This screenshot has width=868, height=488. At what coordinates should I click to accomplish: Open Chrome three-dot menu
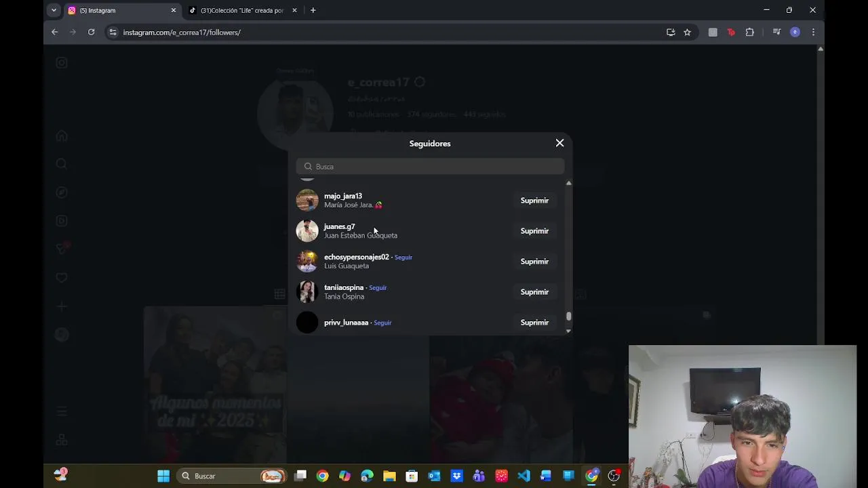[x=813, y=32]
